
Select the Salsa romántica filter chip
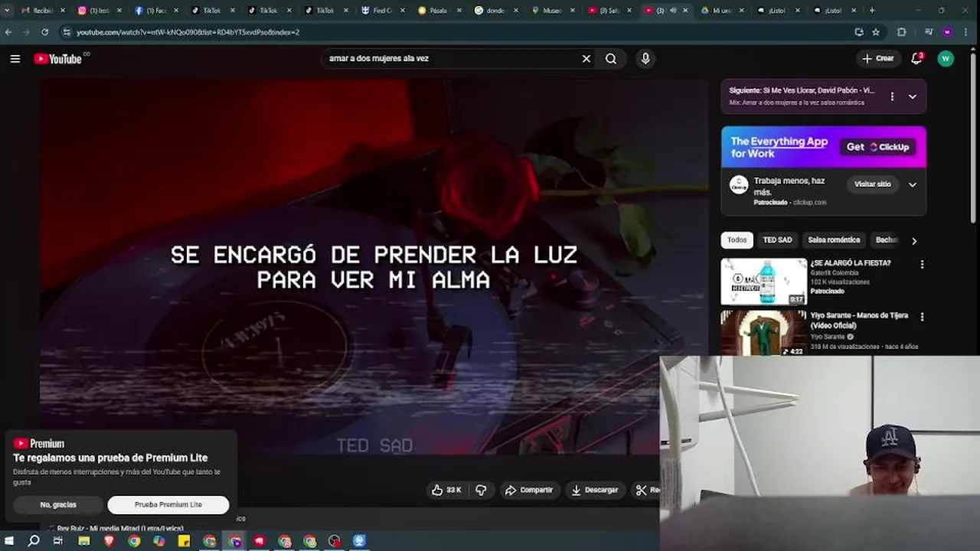click(x=834, y=240)
